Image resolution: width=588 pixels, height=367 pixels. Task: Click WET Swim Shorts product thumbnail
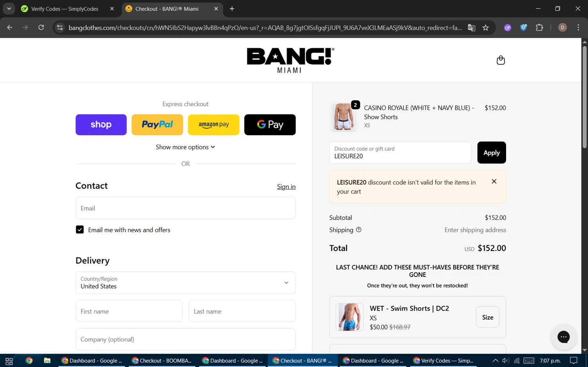350,317
